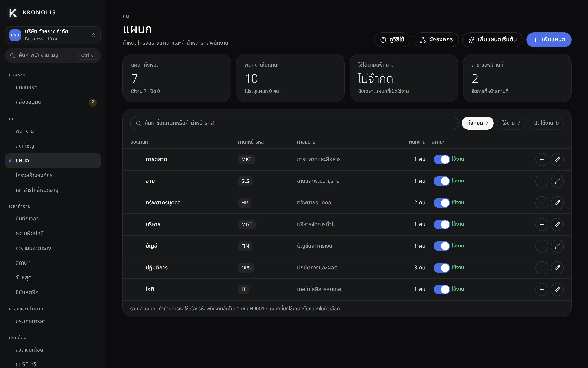
Task: Click the plus icon in the ขาย row
Action: pyautogui.click(x=542, y=181)
